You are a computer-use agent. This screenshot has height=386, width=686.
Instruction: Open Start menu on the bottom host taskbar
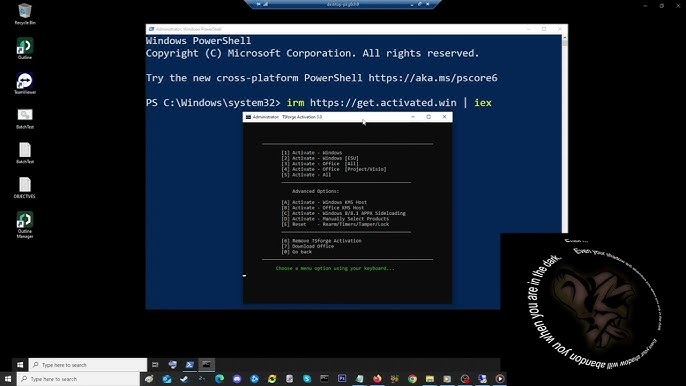[x=7, y=379]
